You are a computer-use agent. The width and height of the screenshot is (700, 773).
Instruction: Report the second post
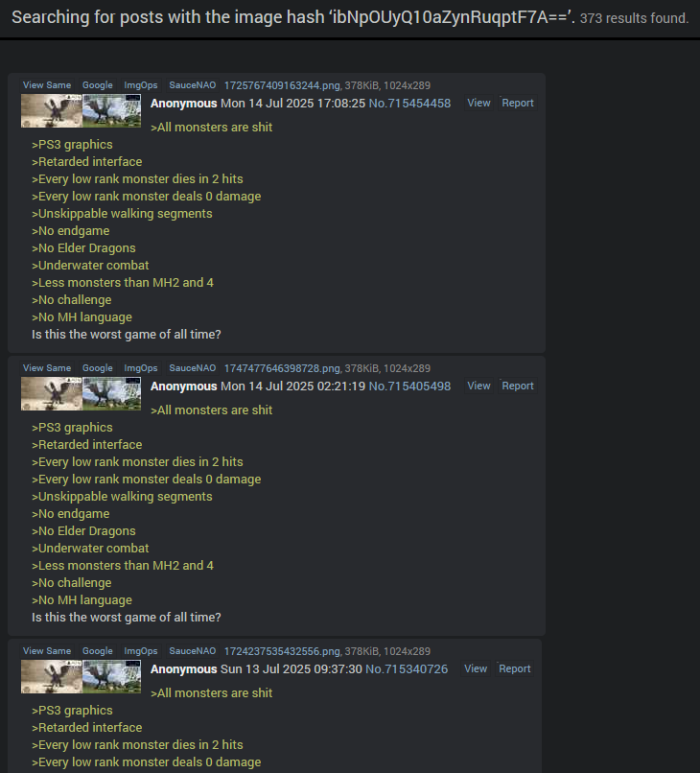(518, 386)
